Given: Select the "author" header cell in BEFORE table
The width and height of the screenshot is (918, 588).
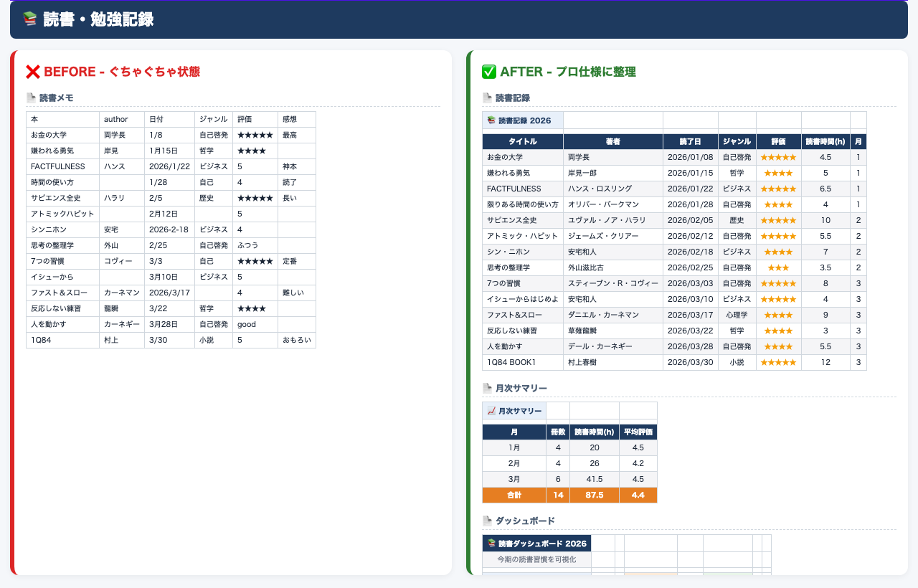Looking at the screenshot, I should [x=122, y=119].
